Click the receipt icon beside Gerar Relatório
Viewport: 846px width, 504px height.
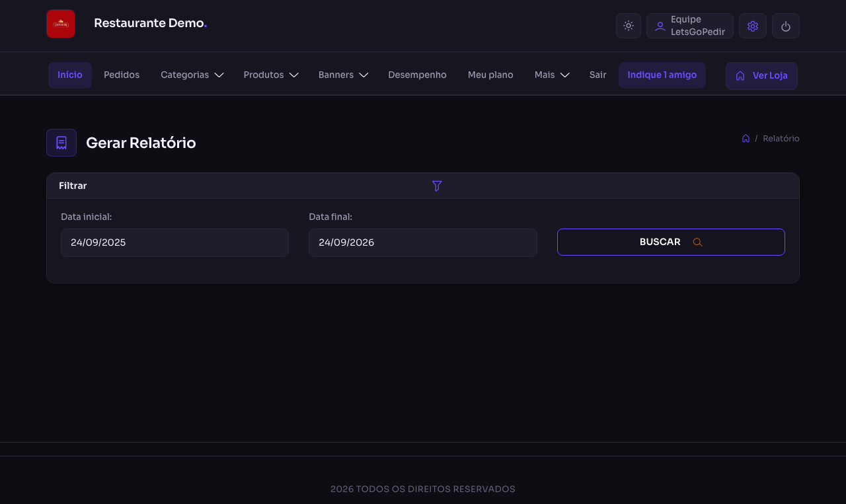[61, 143]
